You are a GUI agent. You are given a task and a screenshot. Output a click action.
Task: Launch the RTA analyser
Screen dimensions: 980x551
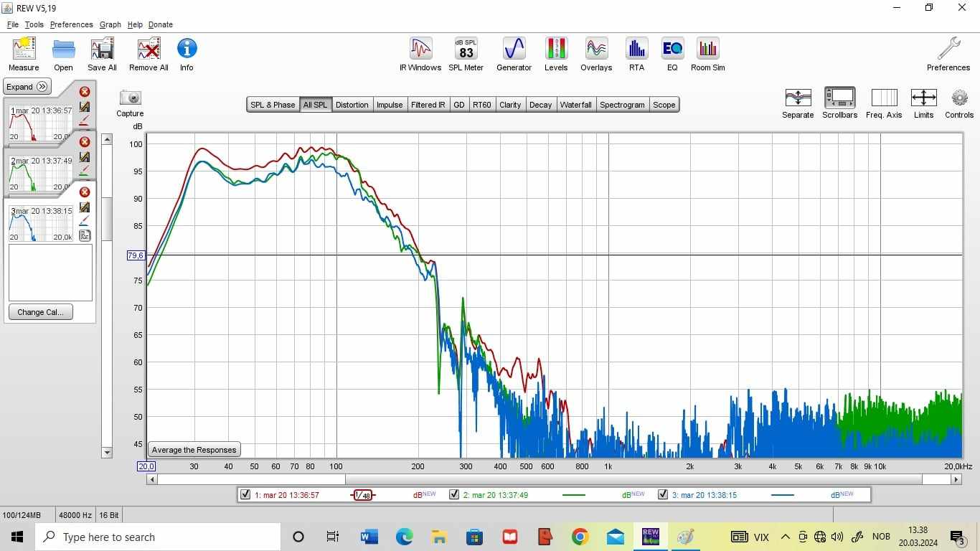(x=636, y=54)
